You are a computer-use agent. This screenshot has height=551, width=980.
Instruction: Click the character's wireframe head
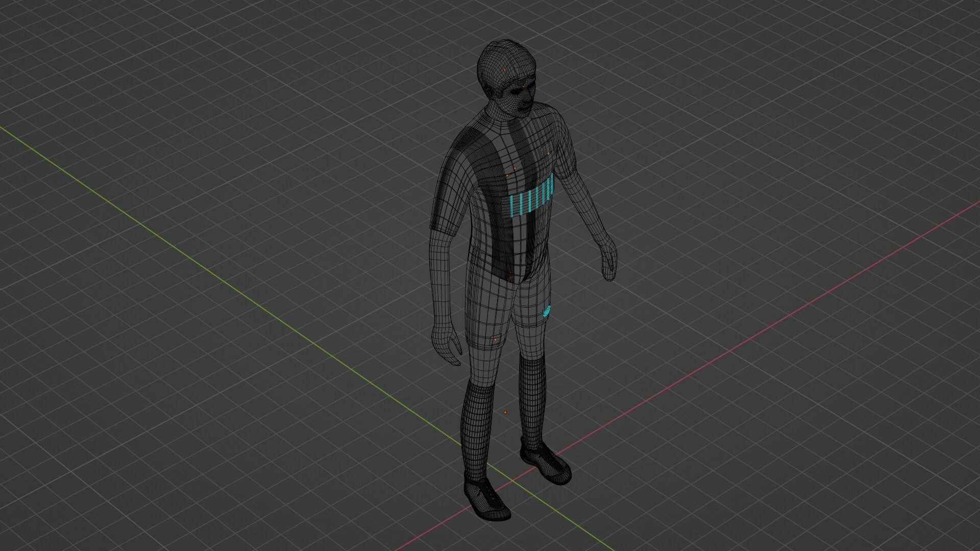click(506, 78)
